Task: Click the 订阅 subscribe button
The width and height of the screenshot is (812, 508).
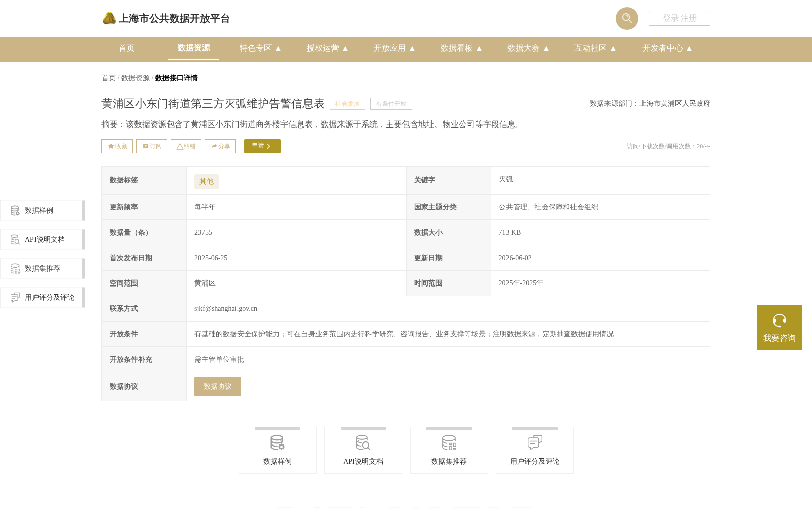Action: click(x=152, y=146)
